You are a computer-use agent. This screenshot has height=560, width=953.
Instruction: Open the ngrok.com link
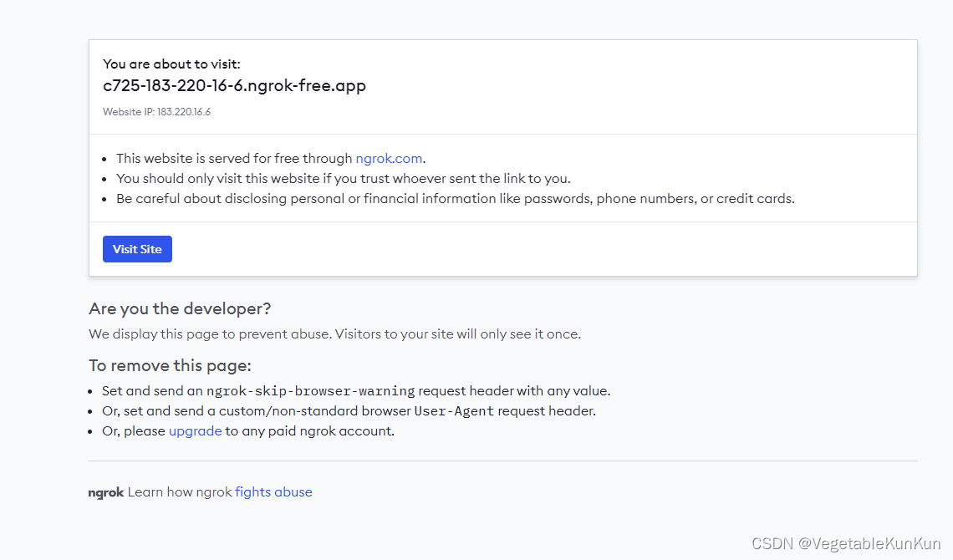coord(389,158)
